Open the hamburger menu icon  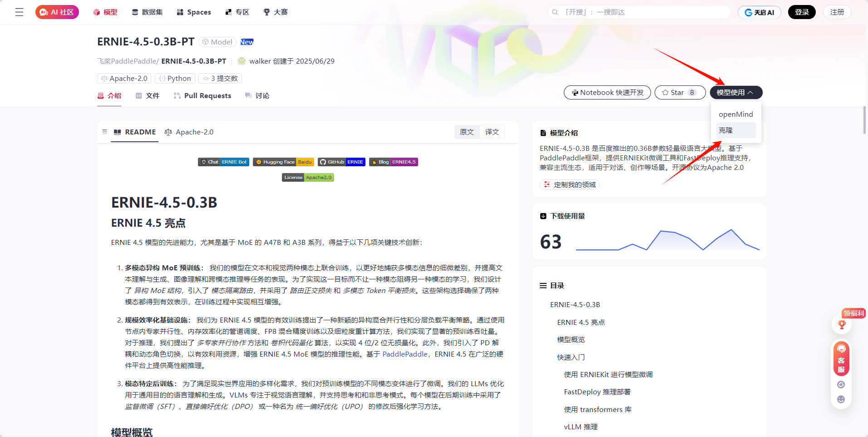pos(19,12)
